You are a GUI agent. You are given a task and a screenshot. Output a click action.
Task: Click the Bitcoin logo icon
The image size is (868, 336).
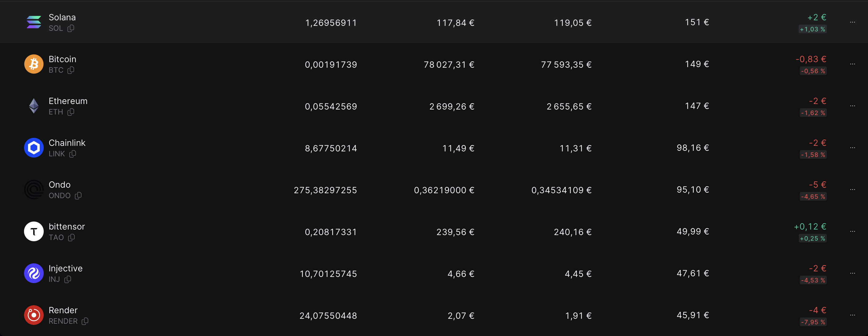[x=34, y=64]
